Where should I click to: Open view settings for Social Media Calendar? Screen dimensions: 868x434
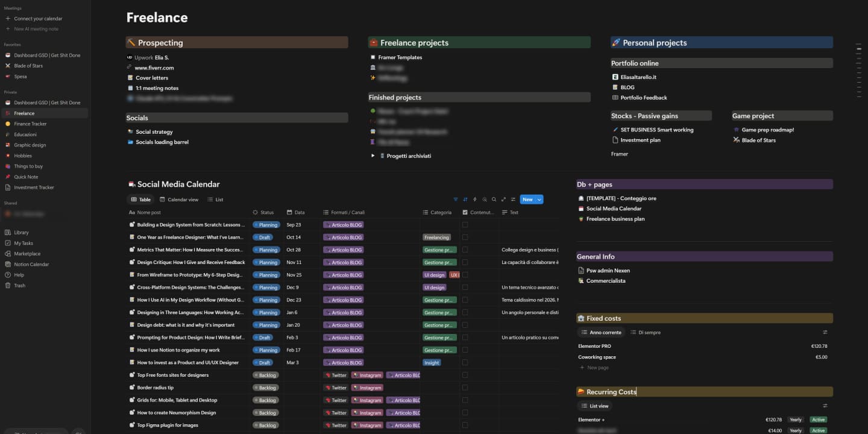point(513,200)
